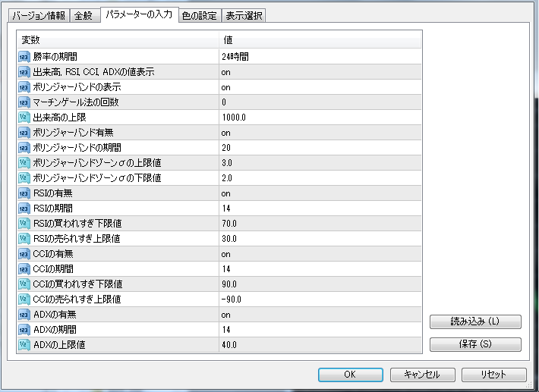
Task: Open the バージョン情報 tab
Action: coord(39,16)
